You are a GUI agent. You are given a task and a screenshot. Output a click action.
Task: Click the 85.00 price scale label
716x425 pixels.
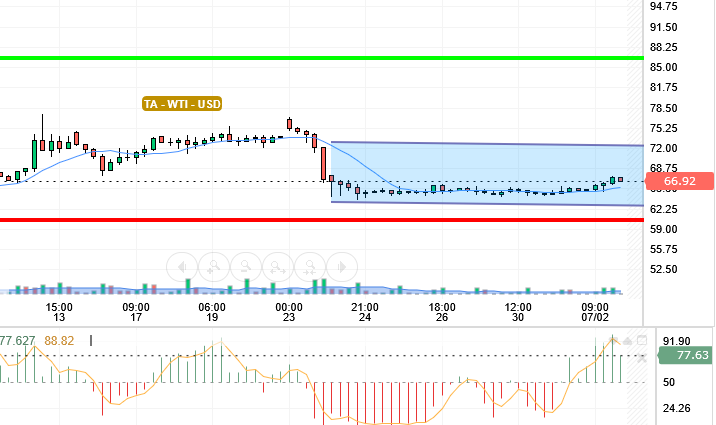[x=663, y=68]
